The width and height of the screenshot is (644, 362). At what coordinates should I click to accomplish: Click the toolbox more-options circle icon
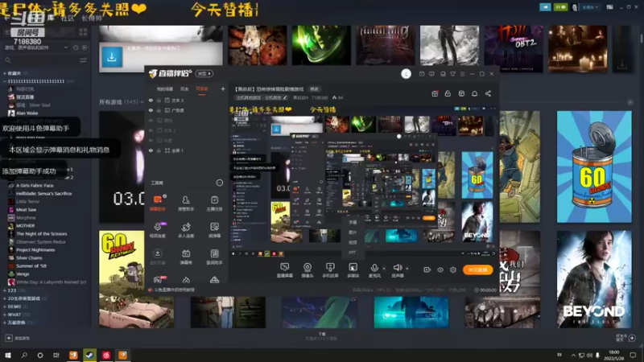pyautogui.click(x=219, y=183)
